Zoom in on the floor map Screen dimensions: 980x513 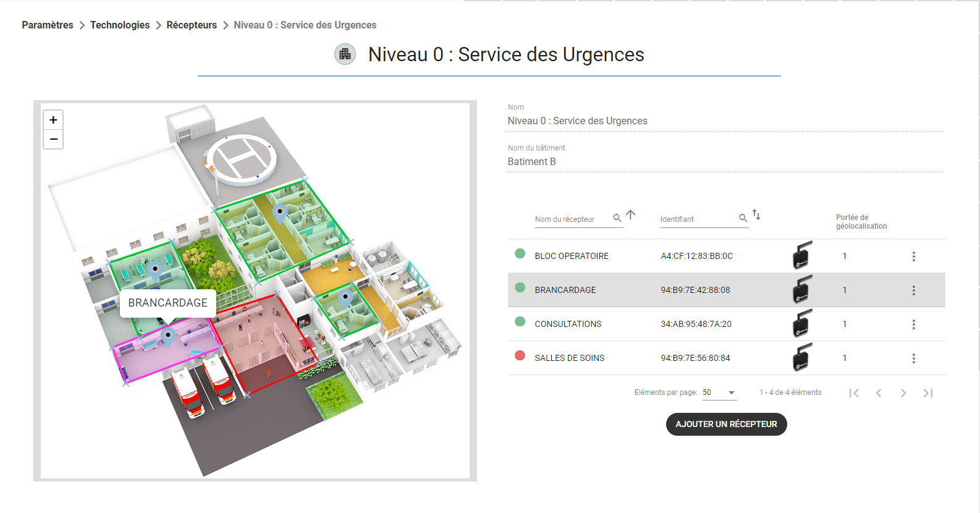point(53,120)
